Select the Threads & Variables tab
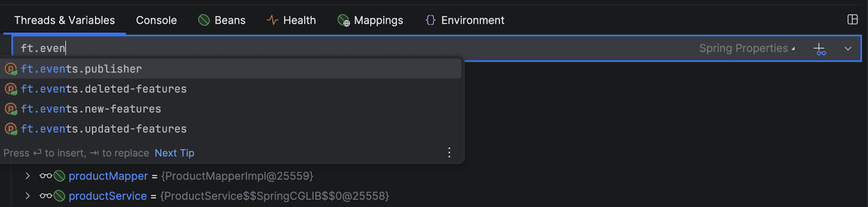868x207 pixels. pyautogui.click(x=65, y=20)
